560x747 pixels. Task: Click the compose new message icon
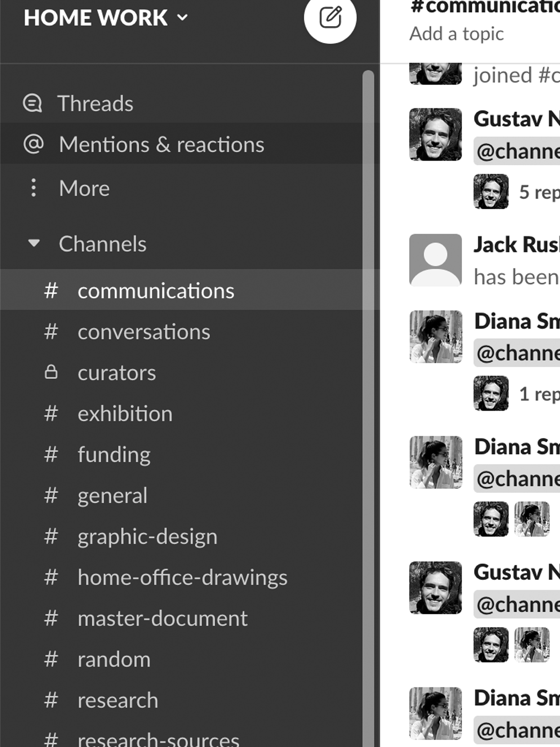pos(330,18)
